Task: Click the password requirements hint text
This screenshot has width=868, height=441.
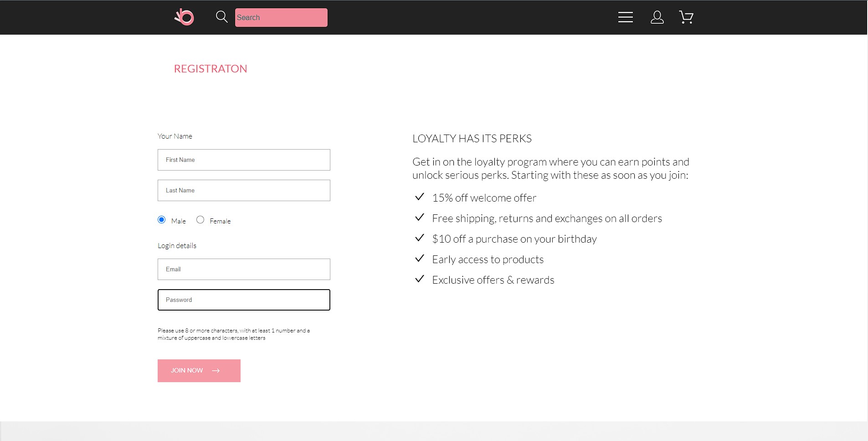Action: 234,334
